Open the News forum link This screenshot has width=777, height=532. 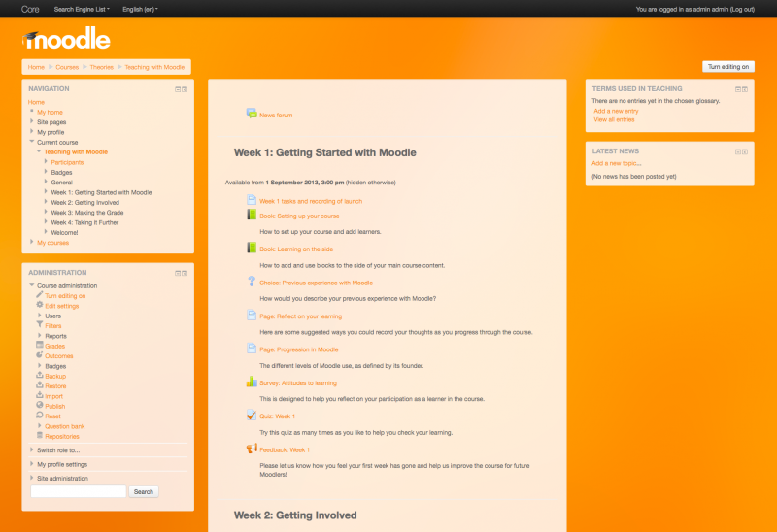point(276,115)
